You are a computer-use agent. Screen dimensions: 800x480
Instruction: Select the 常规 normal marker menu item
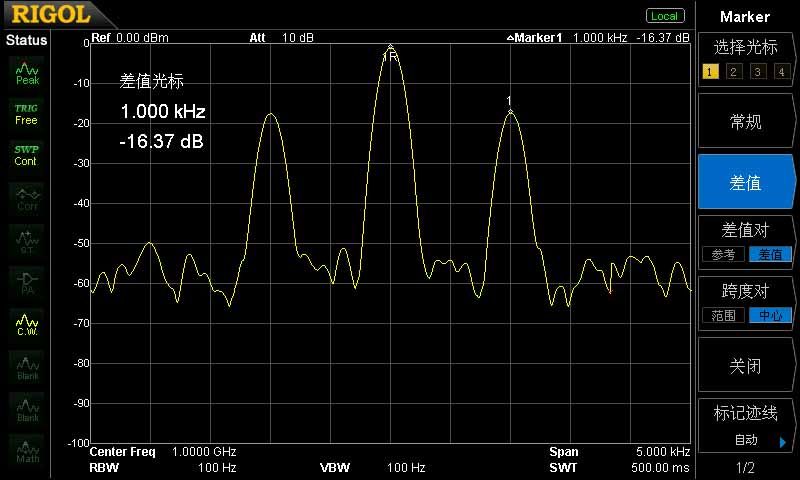point(745,122)
